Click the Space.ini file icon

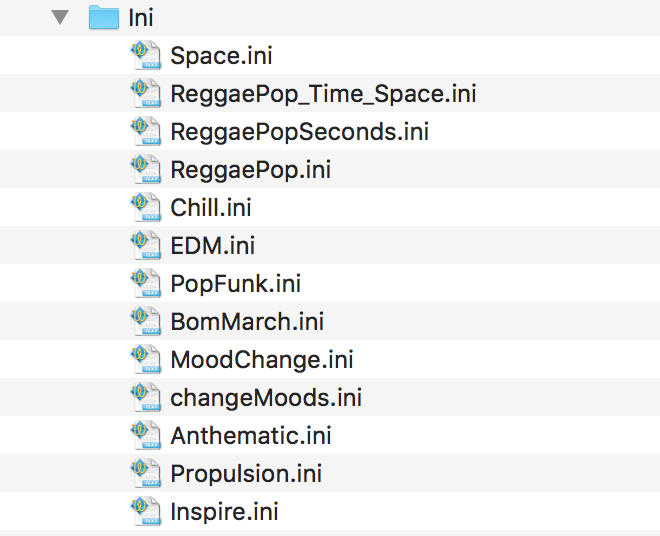point(146,55)
